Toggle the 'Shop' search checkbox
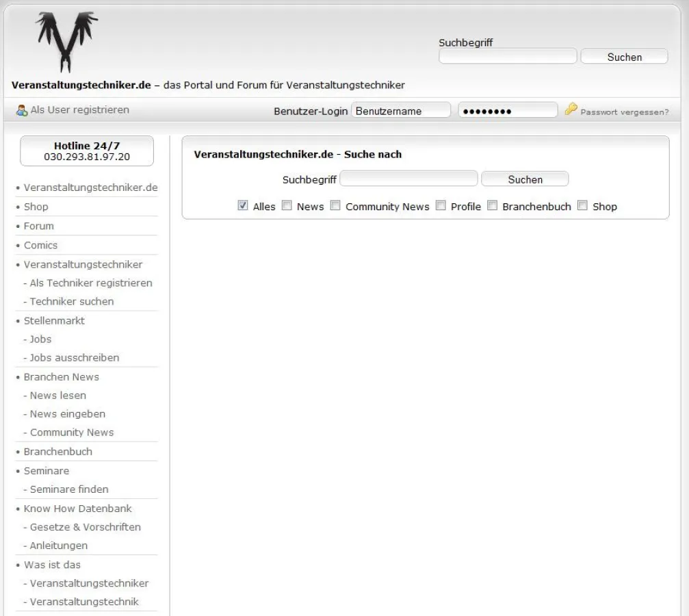This screenshot has height=616, width=689. coord(582,205)
